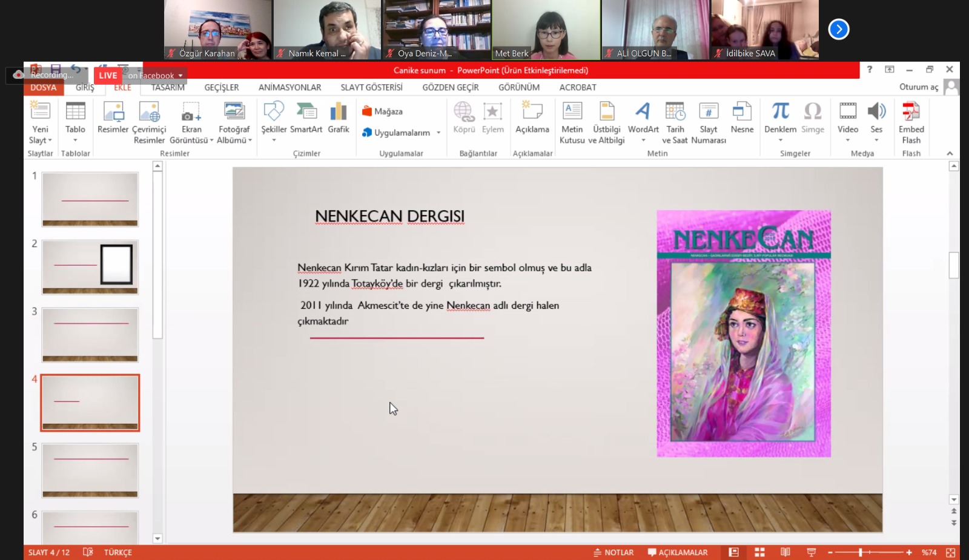Open the GÖZDEN GEÇİR tab
The height and width of the screenshot is (560, 969).
tap(451, 87)
